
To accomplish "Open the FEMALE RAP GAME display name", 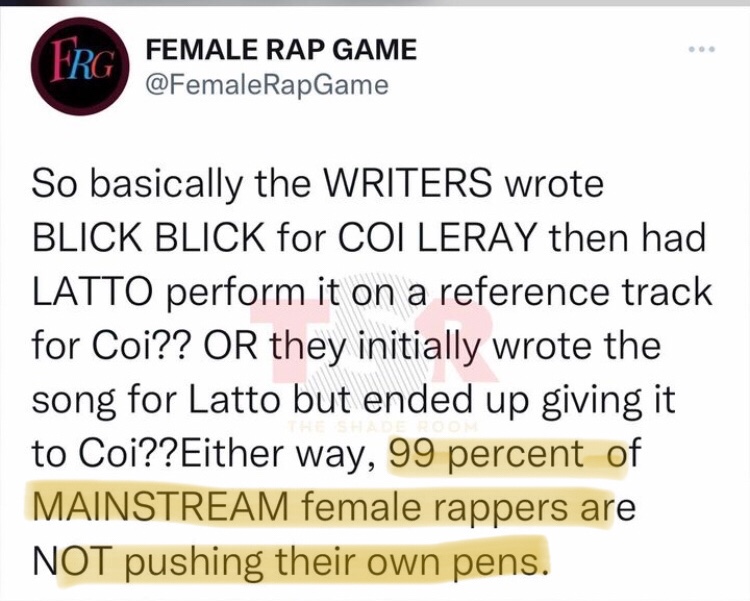I will coord(281,49).
